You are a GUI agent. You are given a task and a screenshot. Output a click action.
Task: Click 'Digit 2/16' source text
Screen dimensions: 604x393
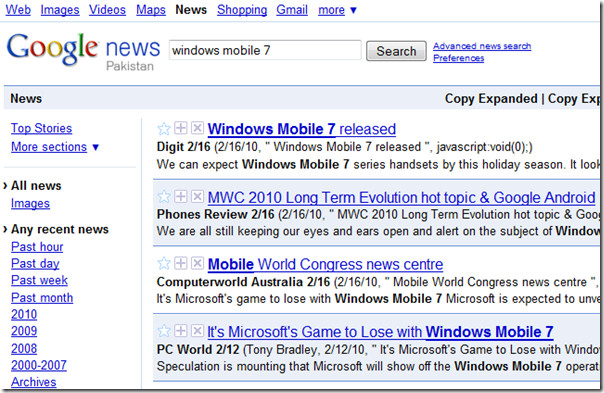183,147
